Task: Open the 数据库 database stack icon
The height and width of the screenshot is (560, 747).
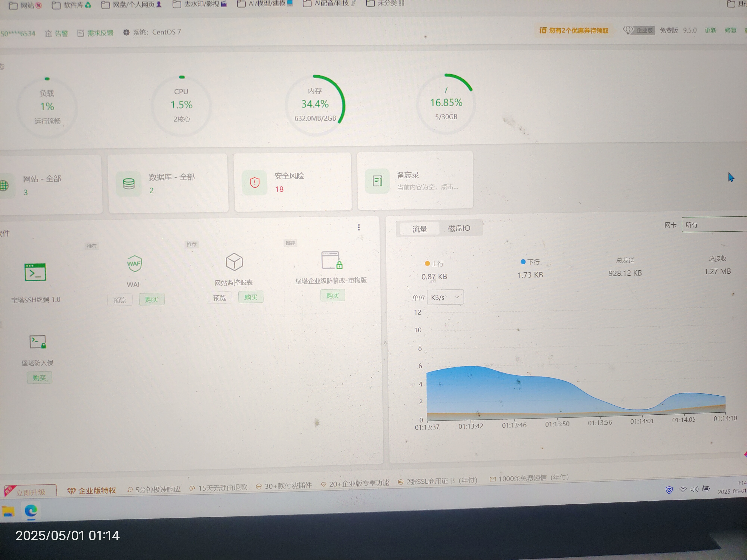Action: [x=129, y=184]
